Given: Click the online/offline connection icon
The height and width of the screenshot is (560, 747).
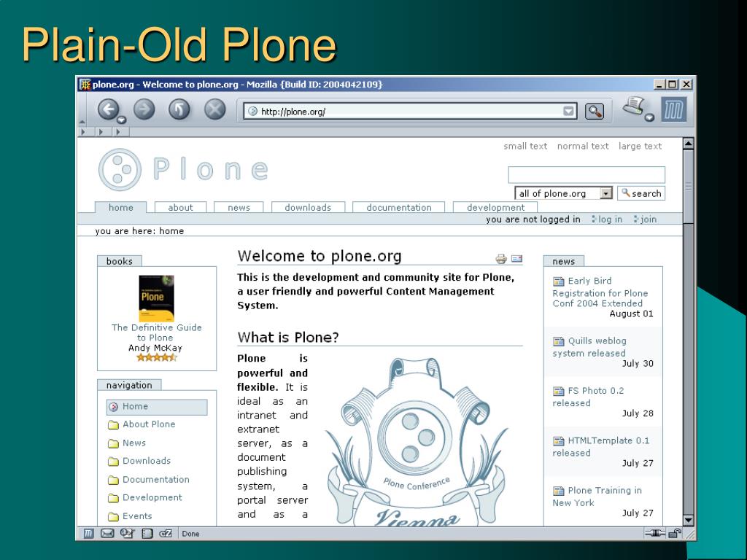Looking at the screenshot, I should (655, 533).
